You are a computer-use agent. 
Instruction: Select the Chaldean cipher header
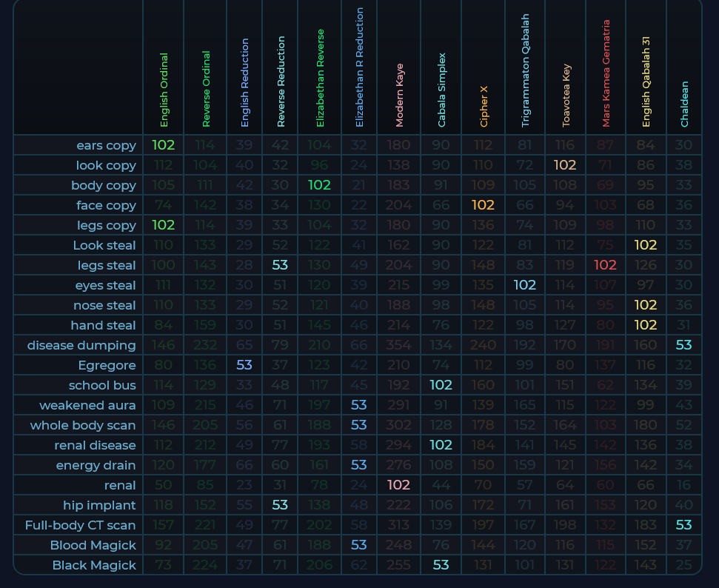[684, 103]
